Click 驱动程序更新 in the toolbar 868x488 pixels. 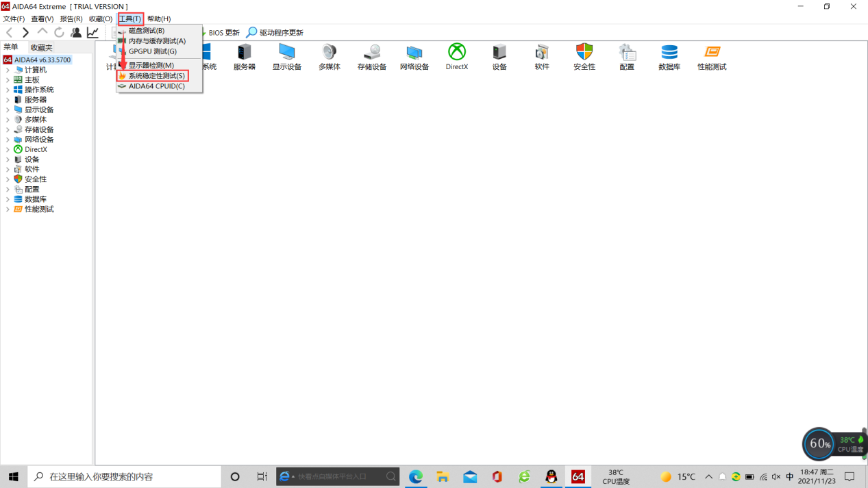275,32
